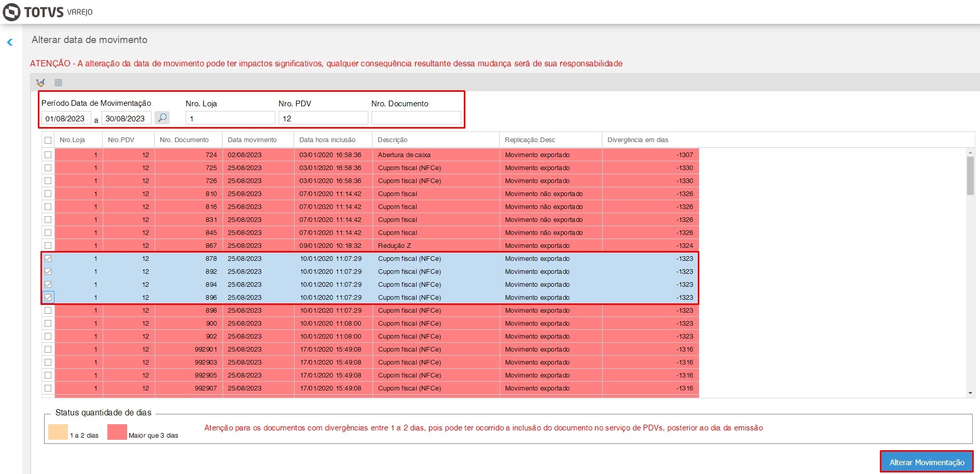Sort by Nro.PDV column header
This screenshot has height=474, width=980.
tap(129, 140)
